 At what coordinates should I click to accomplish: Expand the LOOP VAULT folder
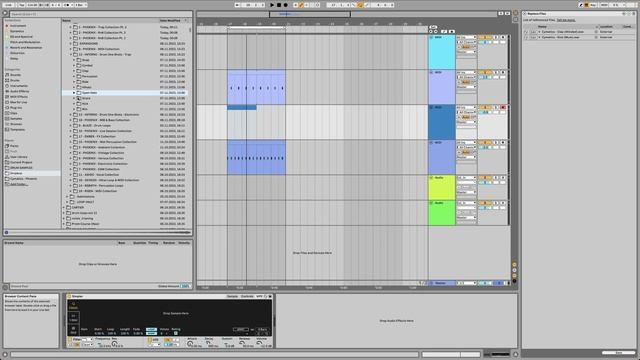(x=67, y=202)
